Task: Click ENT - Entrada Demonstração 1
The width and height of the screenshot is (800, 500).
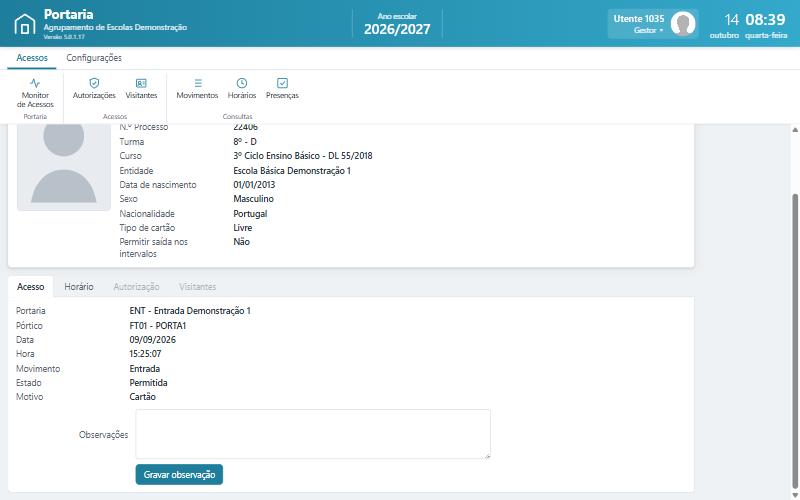Action: (190, 311)
